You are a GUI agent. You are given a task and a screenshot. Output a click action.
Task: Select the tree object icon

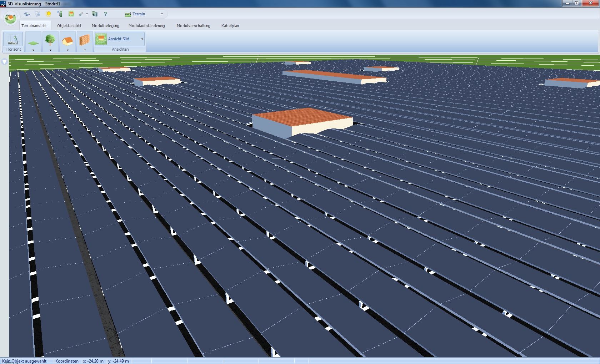[x=50, y=39]
